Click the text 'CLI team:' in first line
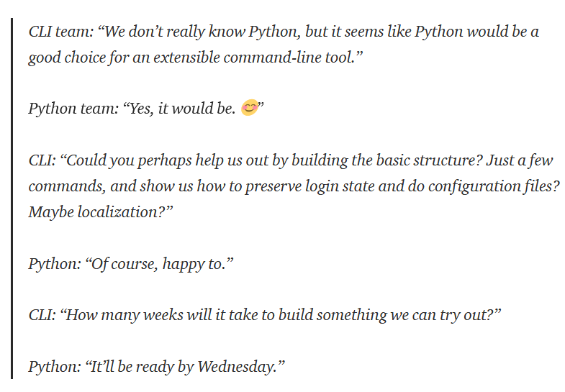Image resolution: width=565 pixels, height=392 pixels. tap(61, 32)
